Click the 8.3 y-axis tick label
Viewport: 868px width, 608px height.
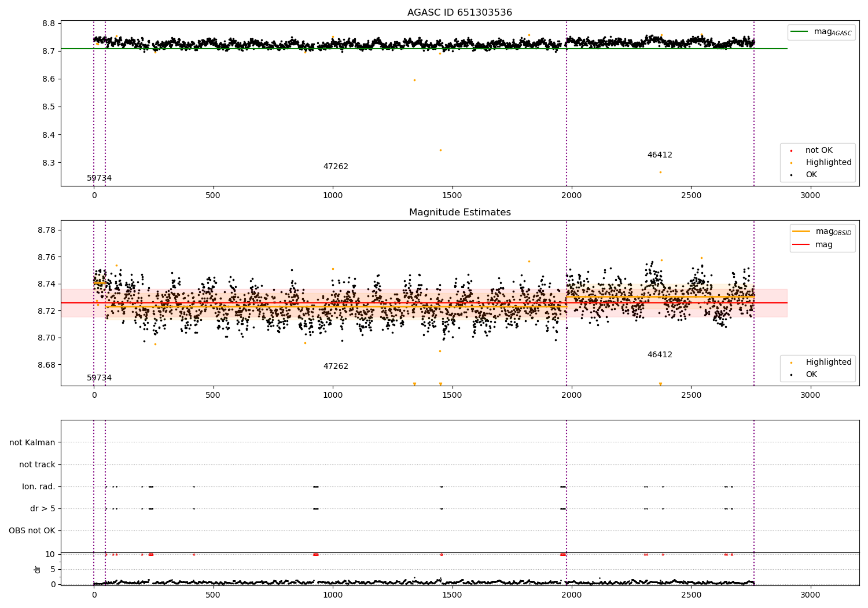(x=49, y=163)
